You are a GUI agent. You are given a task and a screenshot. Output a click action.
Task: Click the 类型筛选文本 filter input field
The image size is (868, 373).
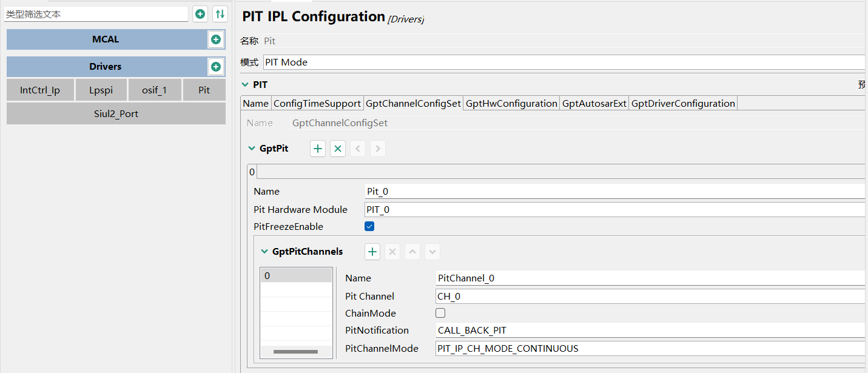point(97,13)
